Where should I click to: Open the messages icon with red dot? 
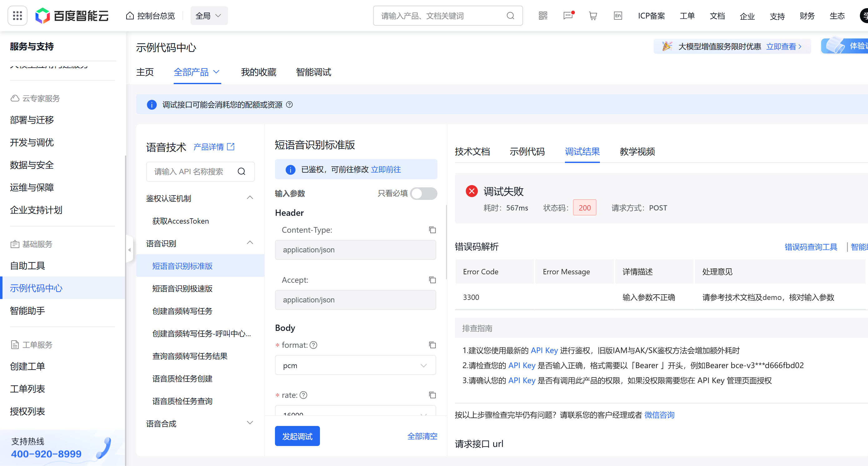tap(568, 16)
